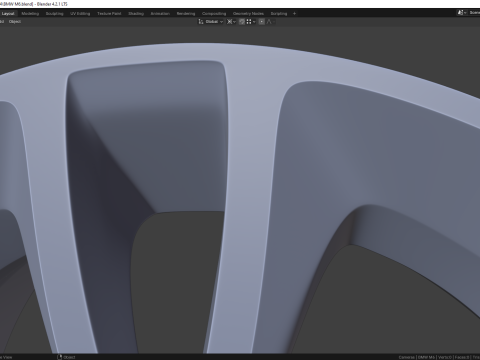Switch to the Modeling workspace tab
This screenshot has height=360, width=480.
pyautogui.click(x=30, y=14)
